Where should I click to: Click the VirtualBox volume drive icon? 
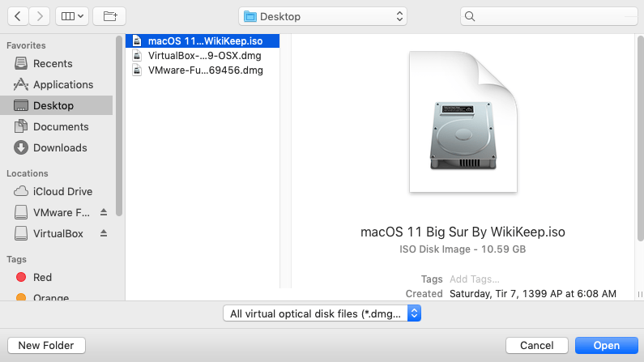coord(21,233)
